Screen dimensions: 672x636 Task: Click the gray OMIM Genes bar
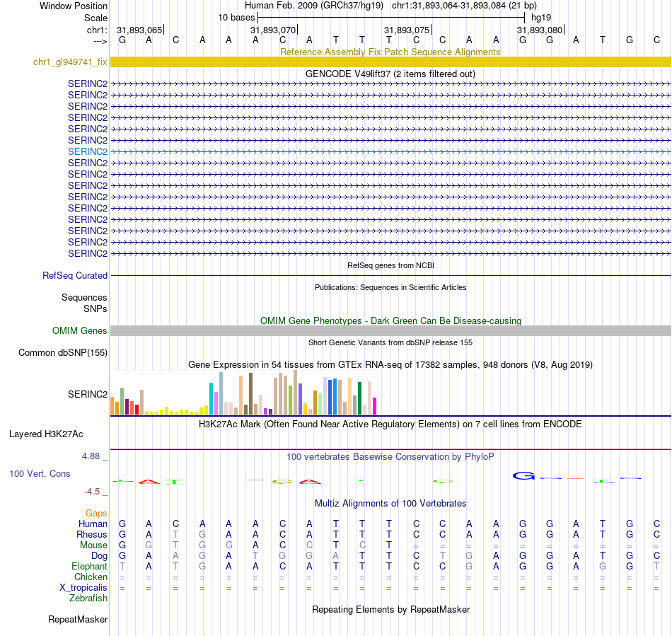(390, 331)
